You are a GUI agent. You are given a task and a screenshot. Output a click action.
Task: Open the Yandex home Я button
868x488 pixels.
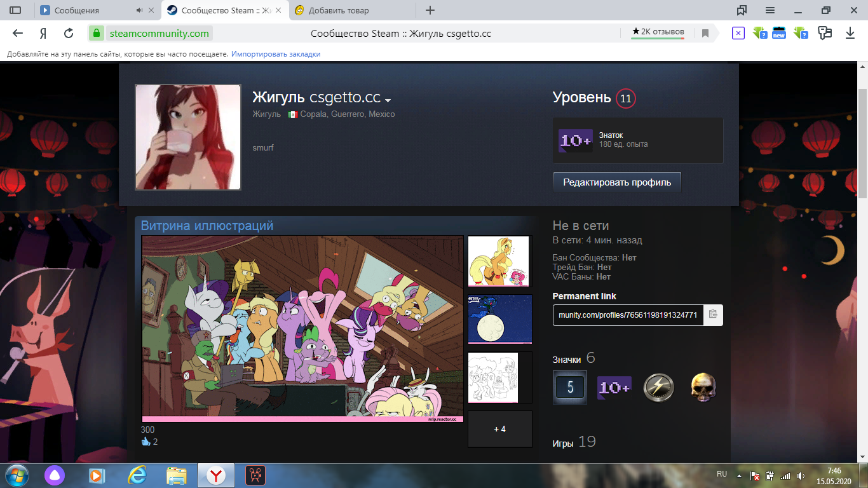point(43,33)
